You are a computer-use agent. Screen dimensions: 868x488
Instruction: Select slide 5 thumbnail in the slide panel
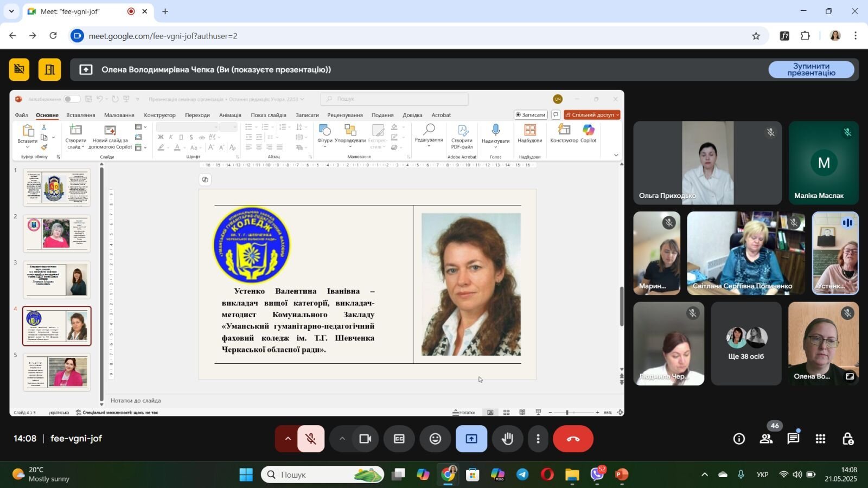(57, 372)
